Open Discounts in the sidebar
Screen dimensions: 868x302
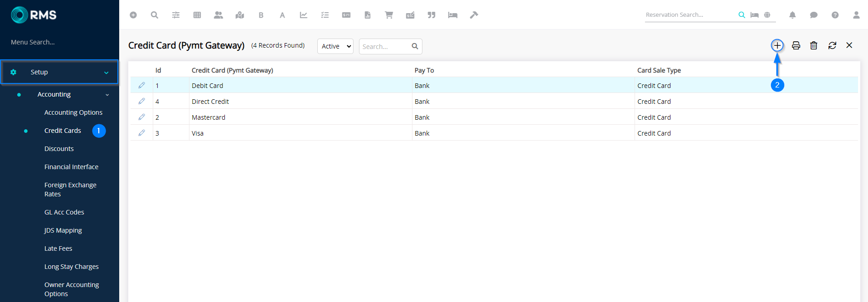59,149
